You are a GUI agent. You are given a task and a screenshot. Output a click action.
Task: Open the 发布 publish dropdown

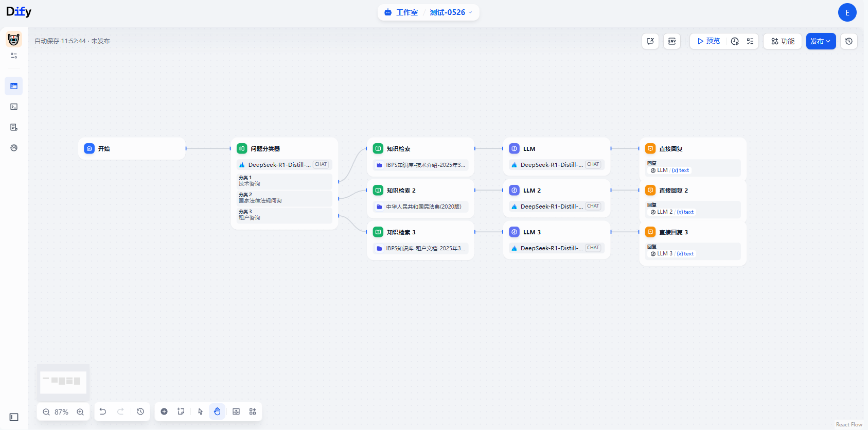coord(821,41)
